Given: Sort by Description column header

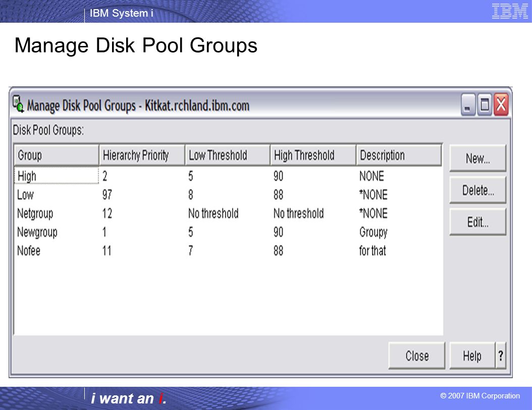Looking at the screenshot, I should tap(399, 155).
